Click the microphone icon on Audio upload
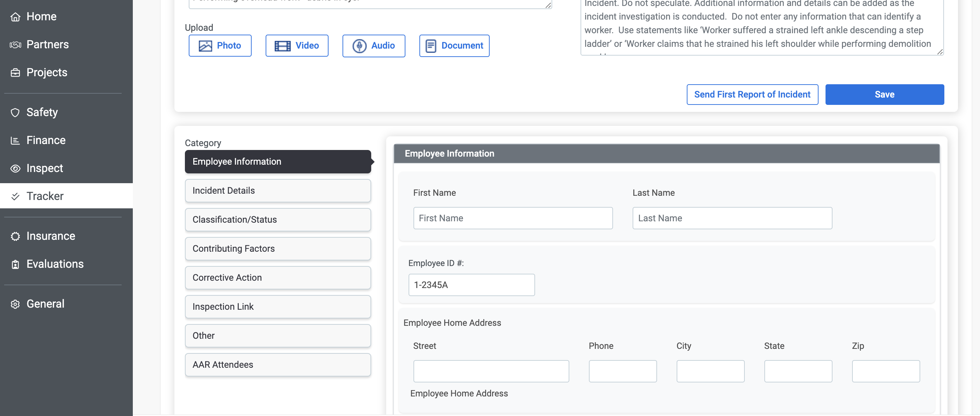Image resolution: width=980 pixels, height=416 pixels. 359,46
